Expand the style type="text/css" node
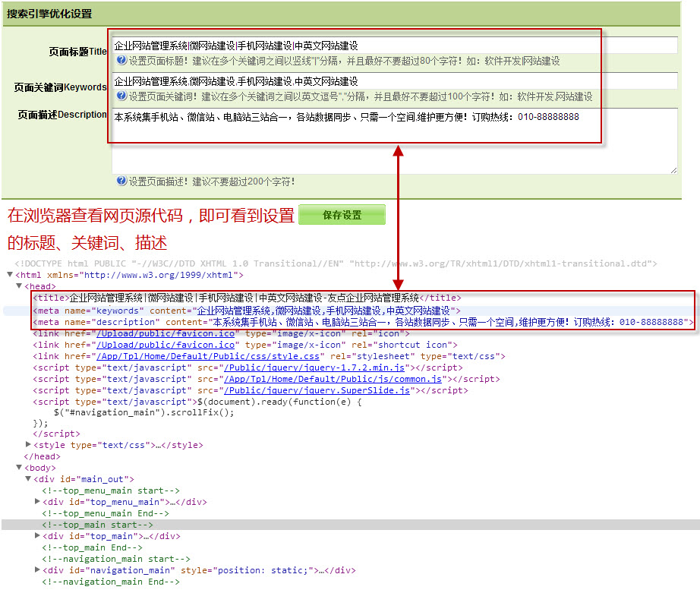The image size is (700, 593). click(28, 445)
